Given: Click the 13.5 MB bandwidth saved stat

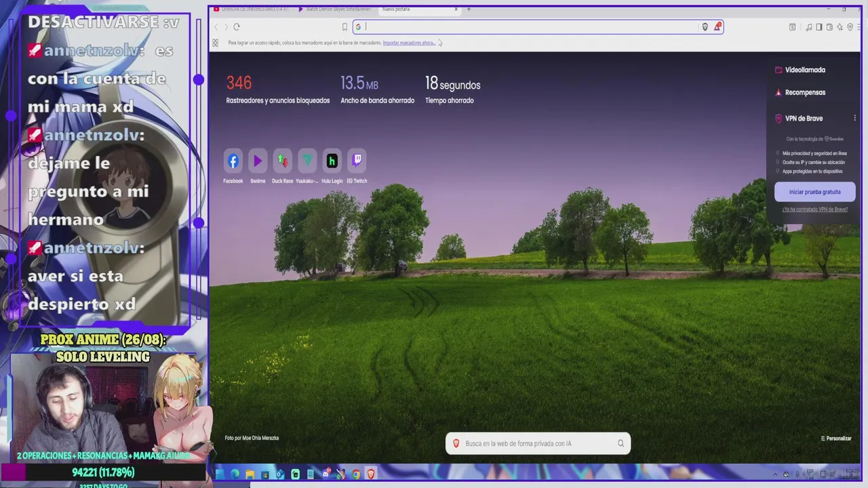Looking at the screenshot, I should (377, 90).
